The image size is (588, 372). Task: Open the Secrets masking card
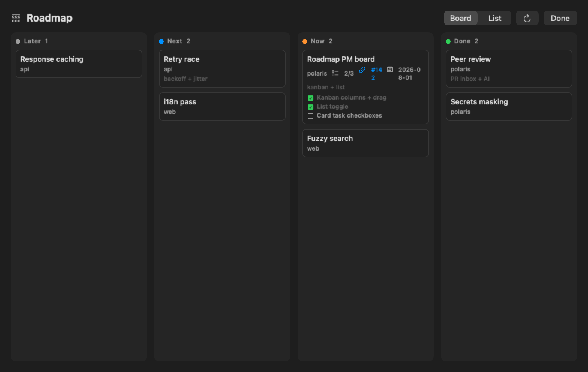click(509, 106)
